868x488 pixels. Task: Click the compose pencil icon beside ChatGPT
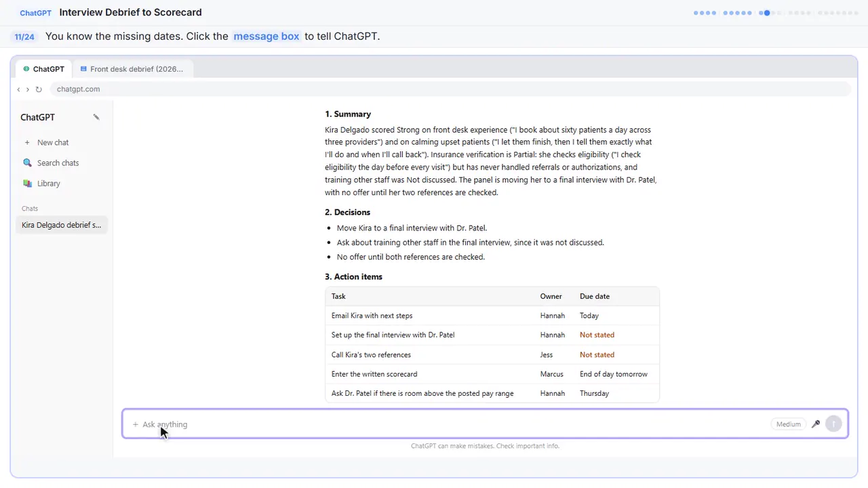(x=96, y=117)
